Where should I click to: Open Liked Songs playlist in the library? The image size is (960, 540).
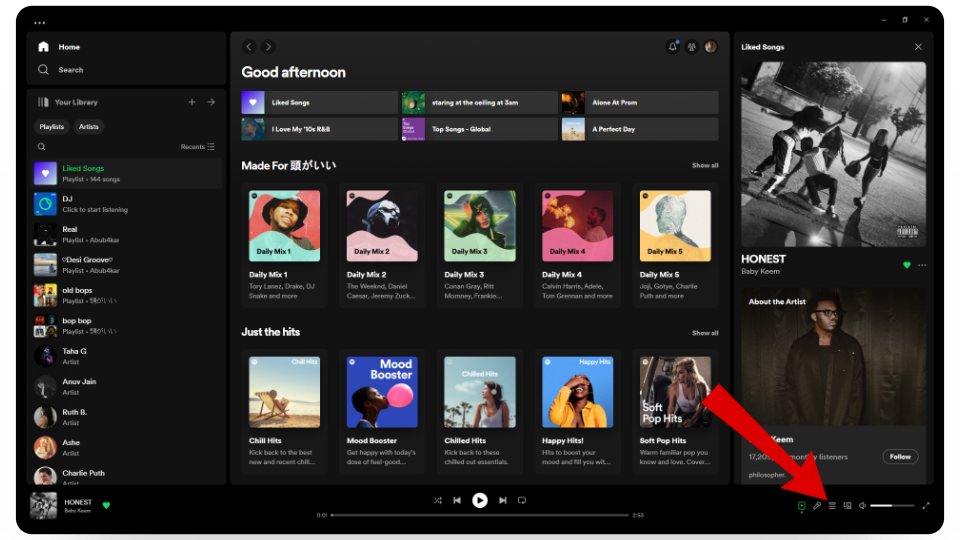point(127,173)
